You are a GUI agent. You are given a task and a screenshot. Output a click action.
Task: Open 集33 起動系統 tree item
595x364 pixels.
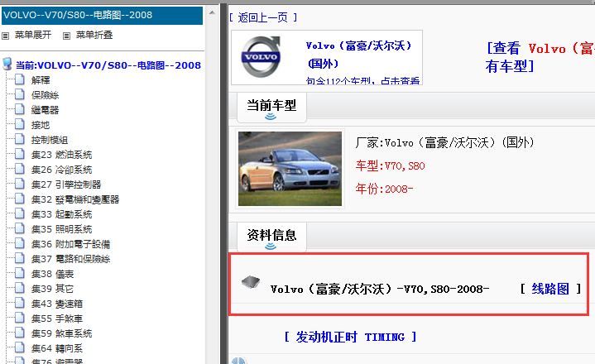click(62, 214)
